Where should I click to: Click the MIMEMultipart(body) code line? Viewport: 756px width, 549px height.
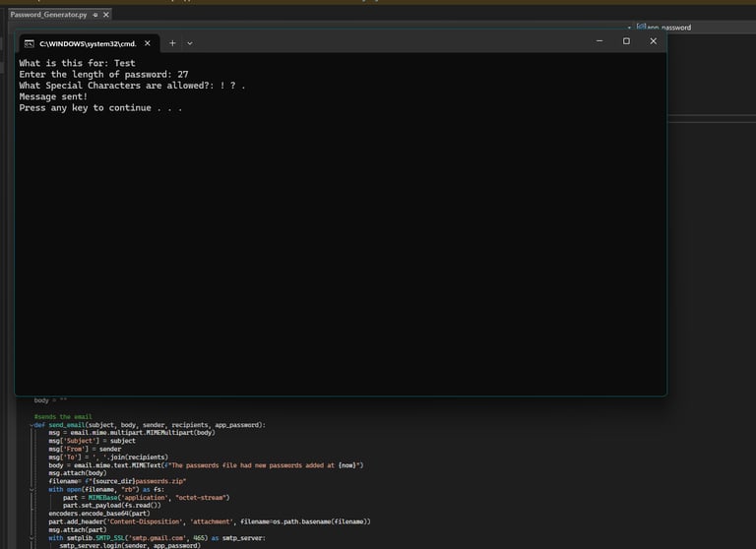[132, 433]
